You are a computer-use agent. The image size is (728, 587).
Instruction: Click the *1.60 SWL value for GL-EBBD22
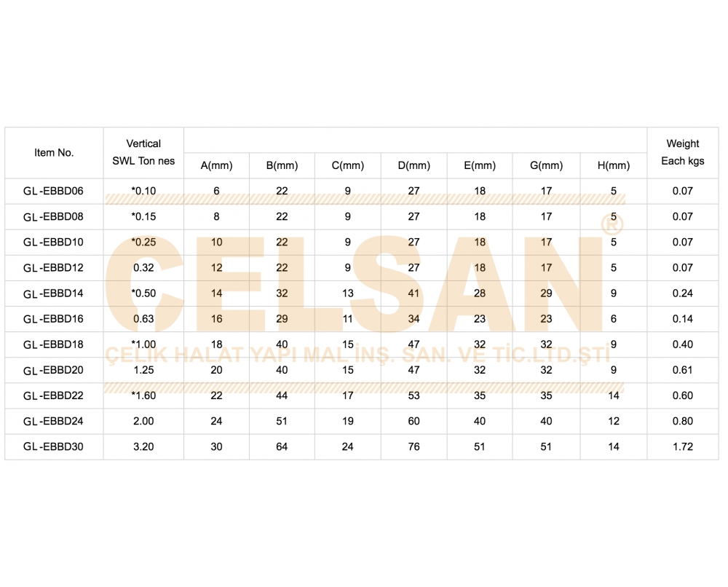pos(143,395)
